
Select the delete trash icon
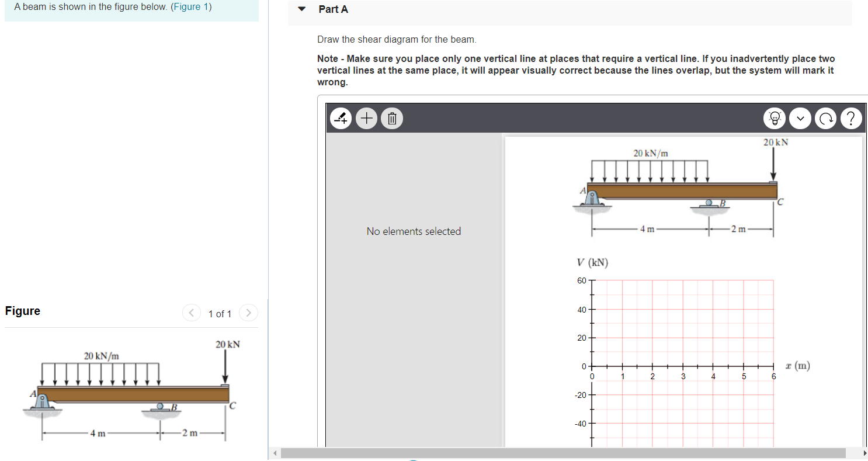point(391,118)
